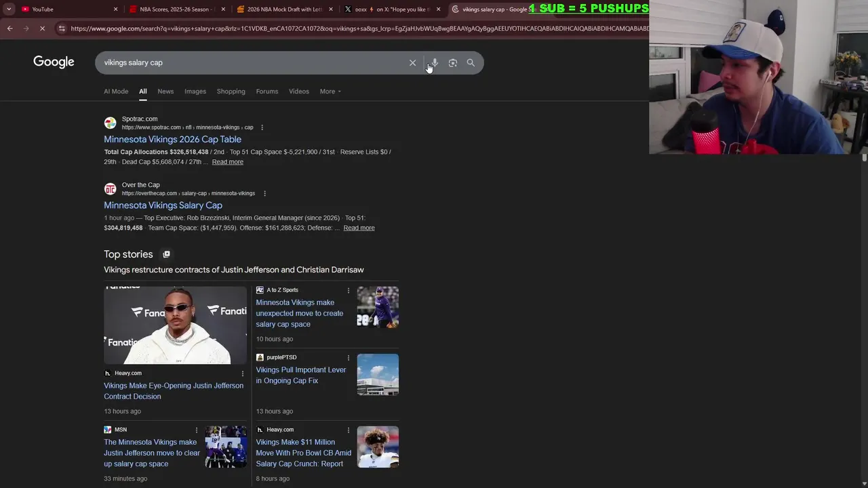
Task: Switch to the NBA Scores 2025-26 Season tab
Action: [x=176, y=9]
